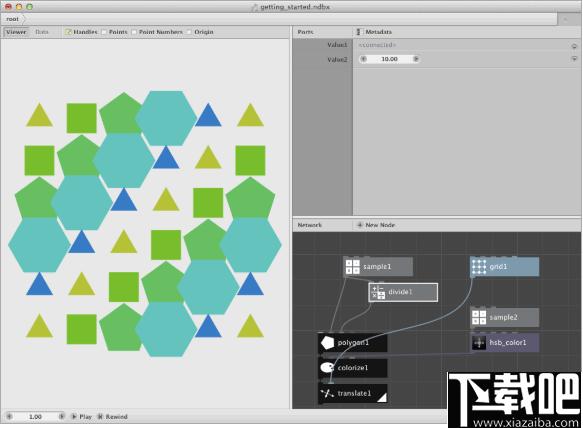The width and height of the screenshot is (583, 428).
Task: Click the New Node button
Action: point(376,225)
